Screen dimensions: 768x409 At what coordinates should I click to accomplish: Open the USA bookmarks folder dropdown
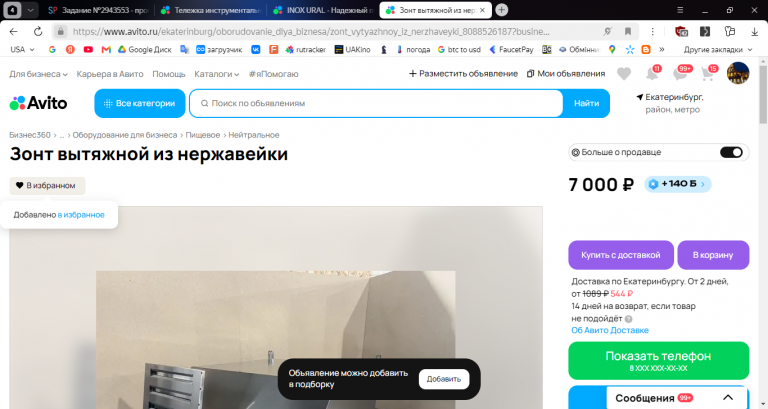coord(23,49)
